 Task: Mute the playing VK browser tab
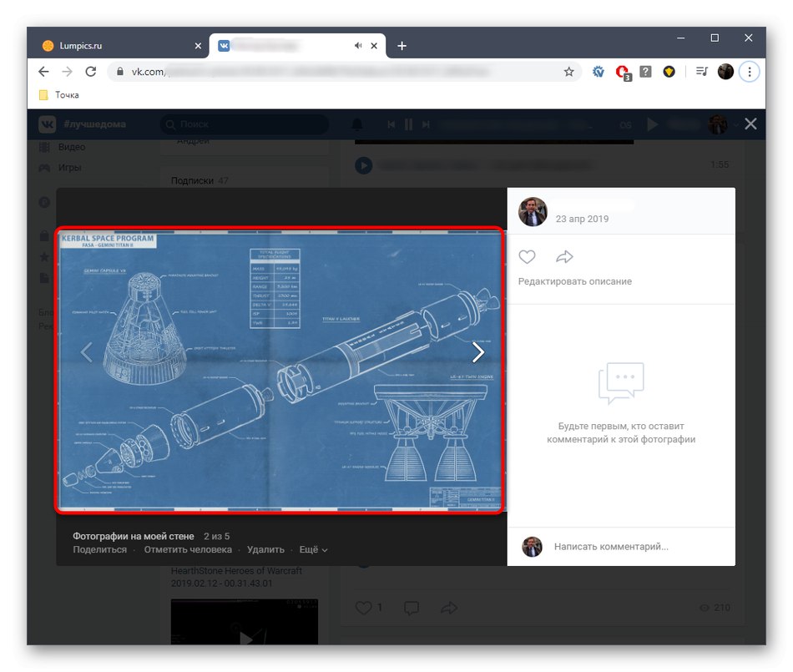tap(358, 46)
